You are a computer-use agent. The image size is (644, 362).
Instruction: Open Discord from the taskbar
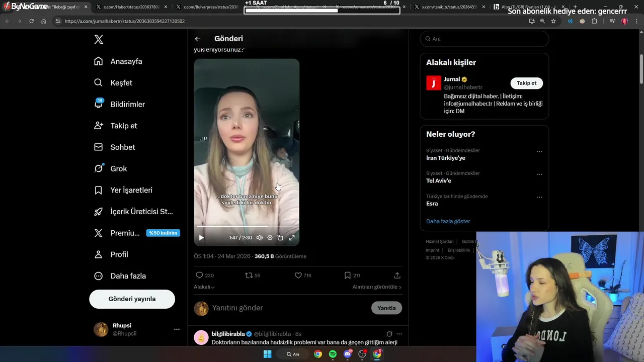coord(348,354)
